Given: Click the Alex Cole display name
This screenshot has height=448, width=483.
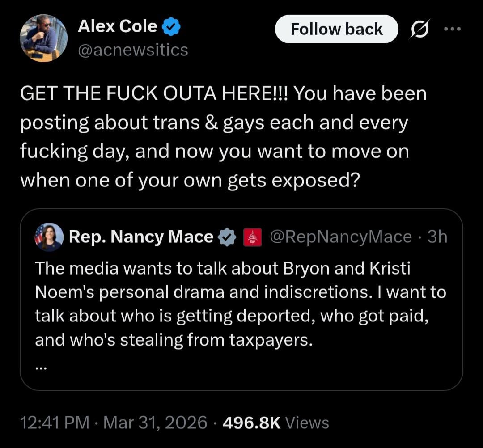Looking at the screenshot, I should [x=117, y=27].
